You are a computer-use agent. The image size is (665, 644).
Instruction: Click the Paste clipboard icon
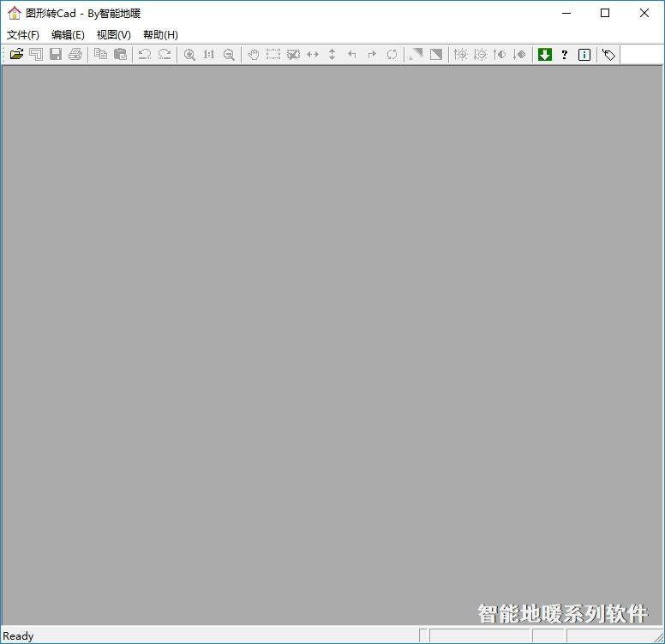[121, 54]
